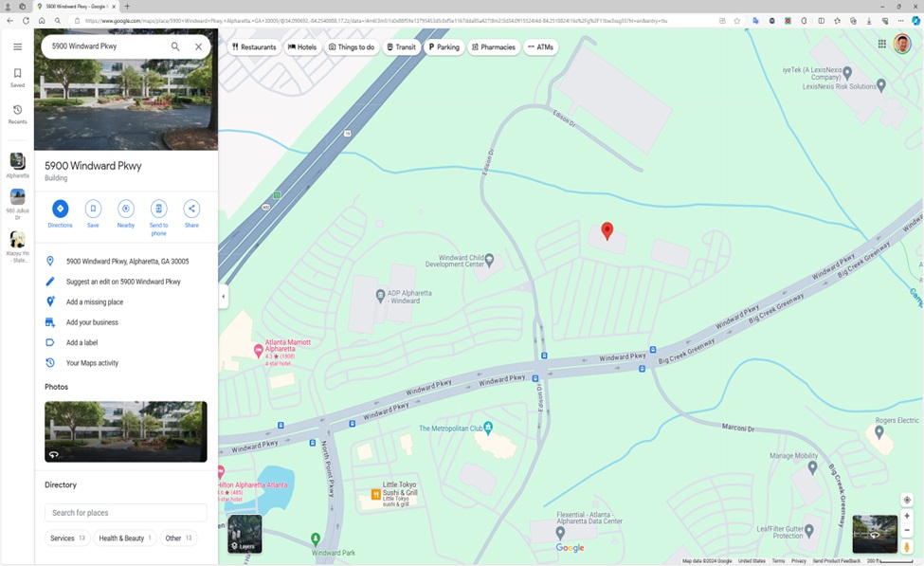Image resolution: width=924 pixels, height=566 pixels.
Task: Select the Services directory chip
Action: (x=67, y=538)
